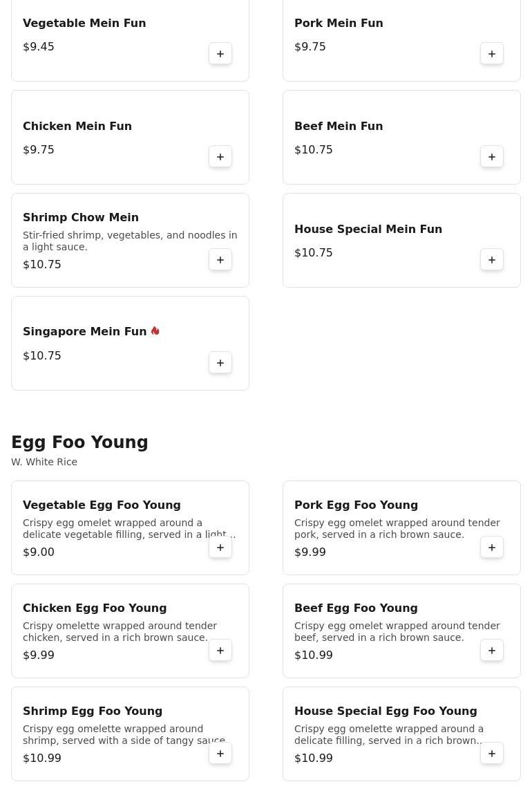The height and width of the screenshot is (811, 532).
Task: Add Beef Mein Fun to cart
Action: point(492,157)
